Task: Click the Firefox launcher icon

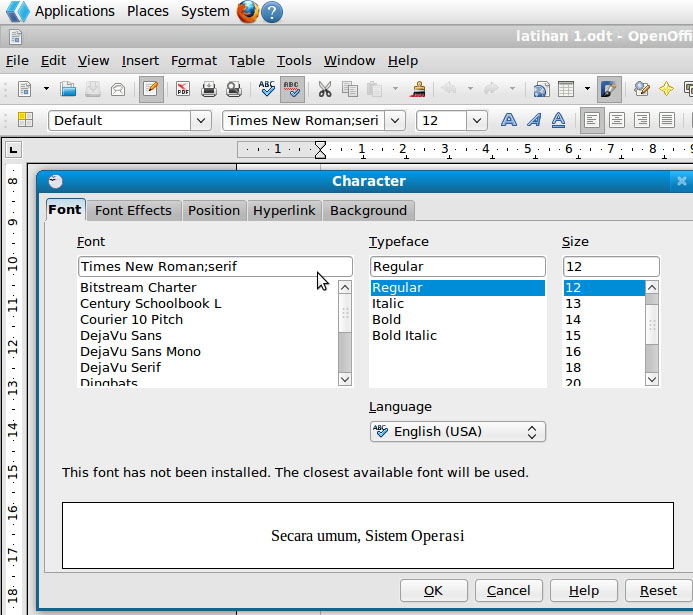Action: [248, 11]
